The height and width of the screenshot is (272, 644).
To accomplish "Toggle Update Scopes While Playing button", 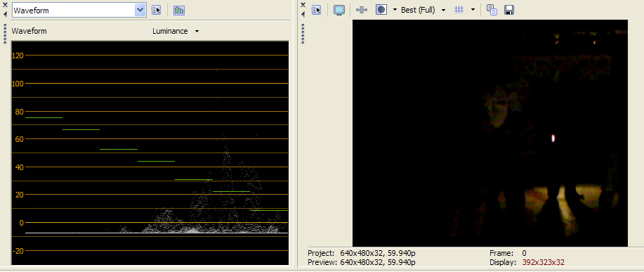I will [x=178, y=11].
